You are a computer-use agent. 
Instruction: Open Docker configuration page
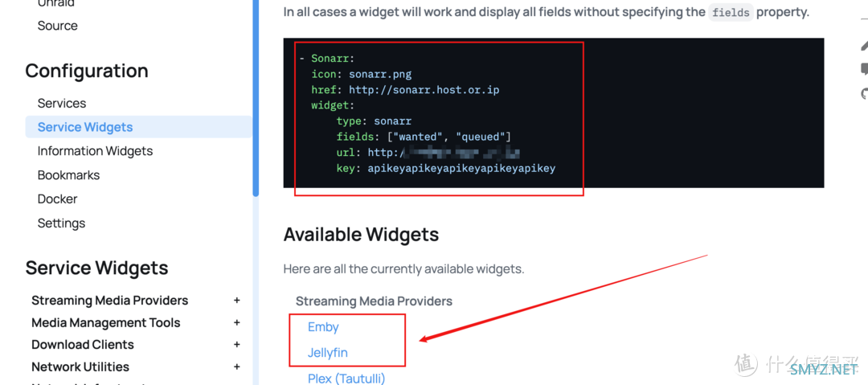click(x=57, y=199)
